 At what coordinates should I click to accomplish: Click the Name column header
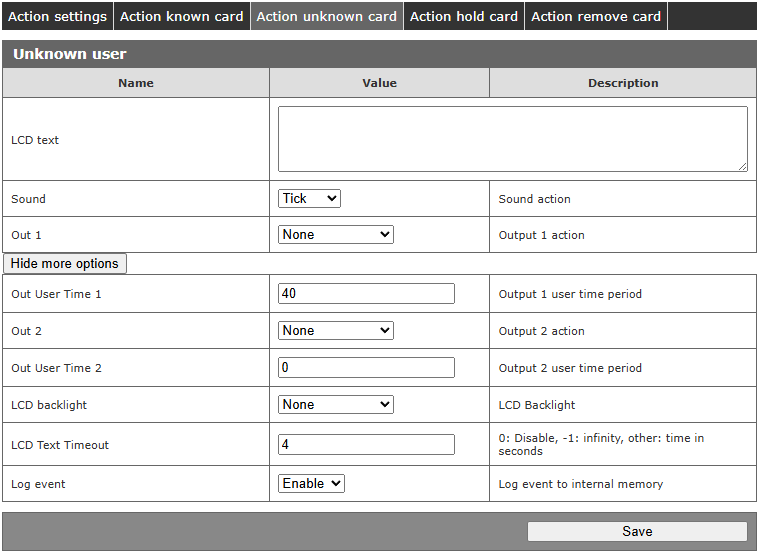(136, 83)
